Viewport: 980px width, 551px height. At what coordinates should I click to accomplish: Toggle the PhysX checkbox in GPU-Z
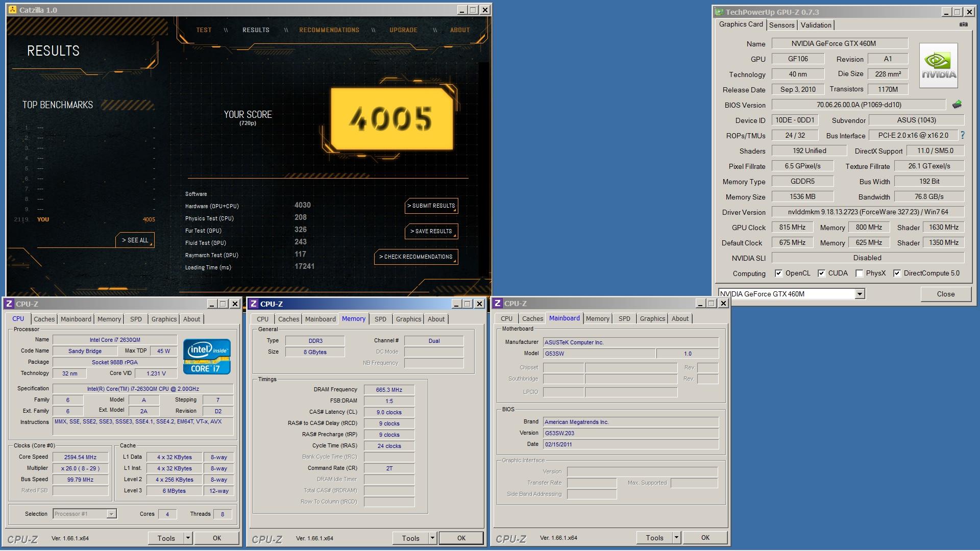coord(859,273)
